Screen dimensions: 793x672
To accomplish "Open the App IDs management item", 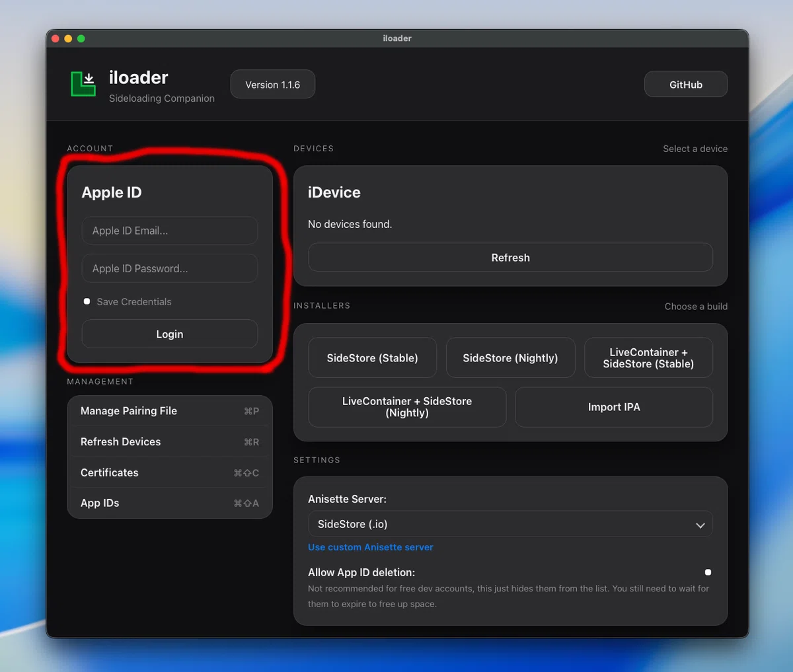I will tap(170, 503).
